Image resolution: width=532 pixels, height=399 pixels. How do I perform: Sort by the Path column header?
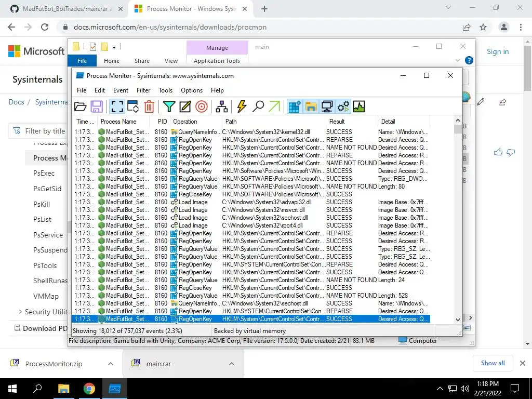pos(273,122)
